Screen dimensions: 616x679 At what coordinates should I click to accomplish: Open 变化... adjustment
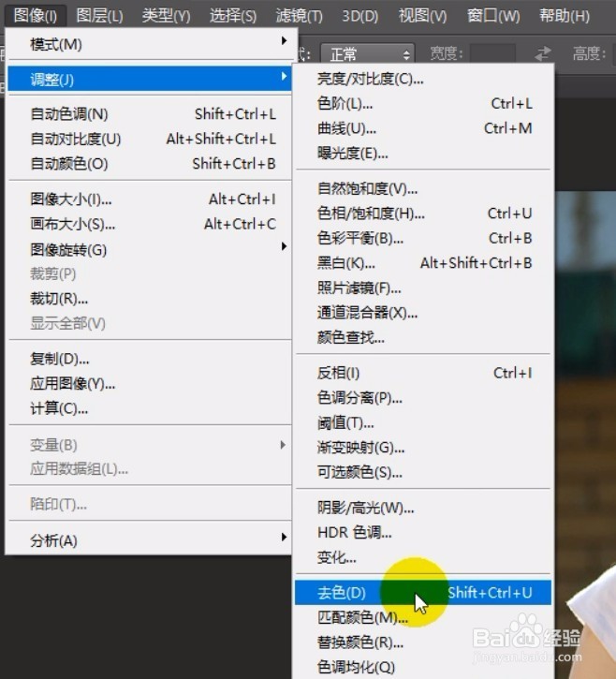click(423, 556)
